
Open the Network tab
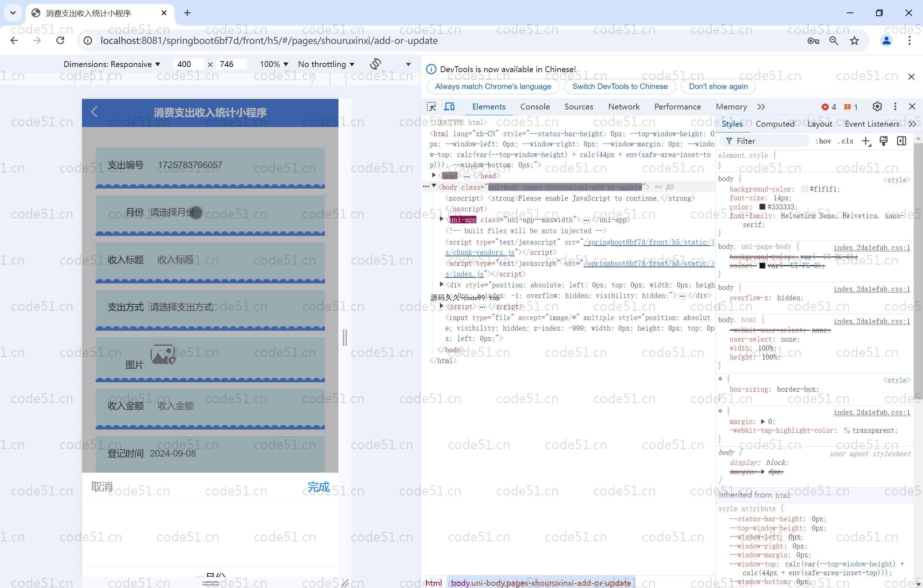624,107
